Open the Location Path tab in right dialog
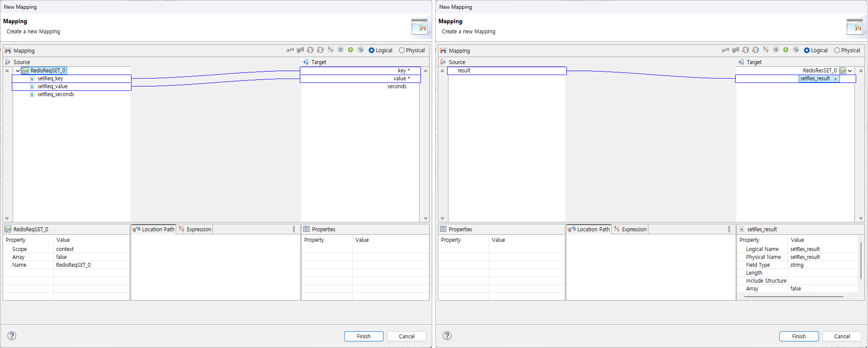The width and height of the screenshot is (868, 348). click(x=589, y=229)
